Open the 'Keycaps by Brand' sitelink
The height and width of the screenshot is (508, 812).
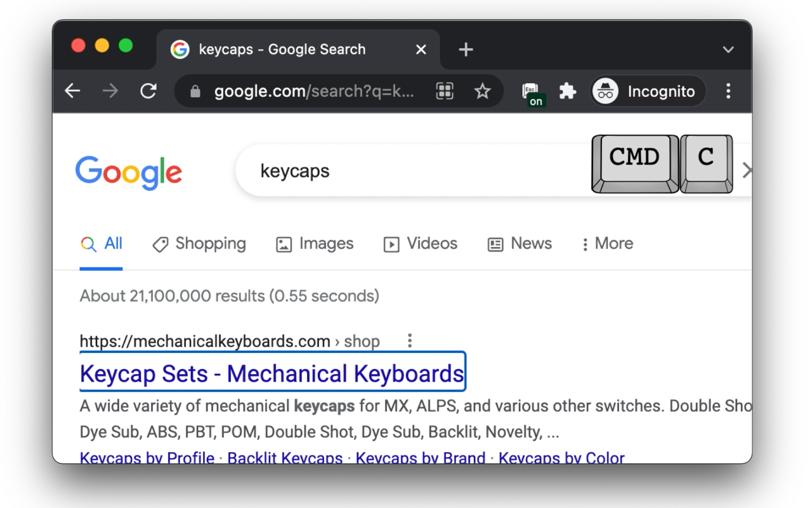pos(421,457)
